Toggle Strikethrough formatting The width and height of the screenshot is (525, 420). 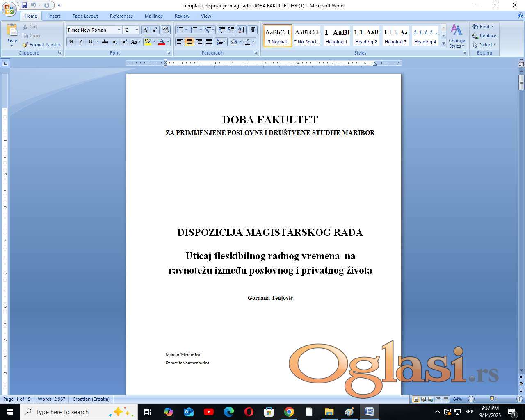pos(105,42)
